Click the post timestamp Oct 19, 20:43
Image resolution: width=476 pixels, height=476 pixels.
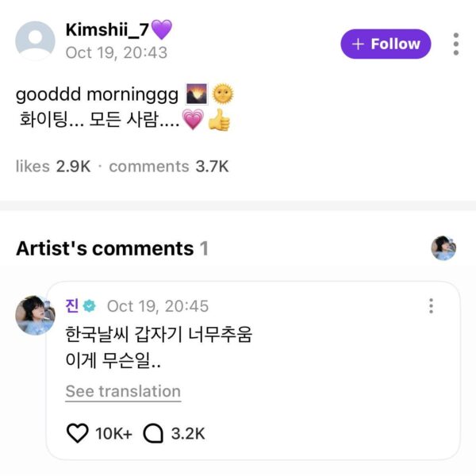coord(116,52)
